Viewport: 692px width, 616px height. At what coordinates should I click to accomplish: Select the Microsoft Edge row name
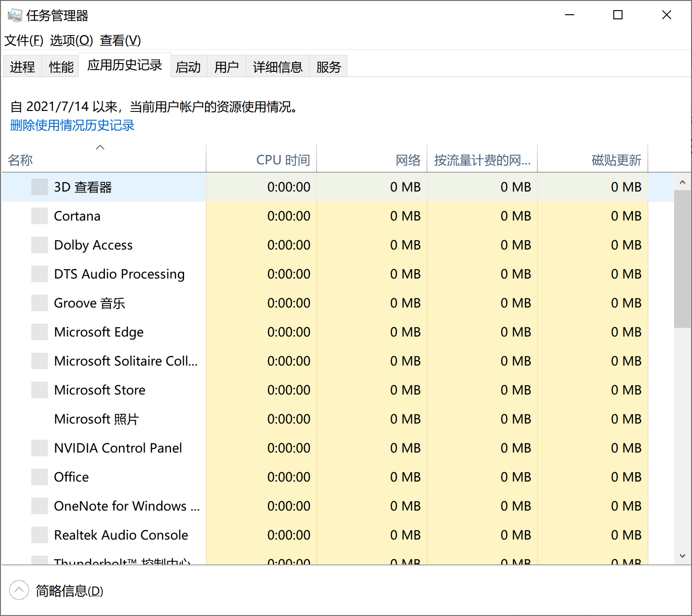point(99,332)
